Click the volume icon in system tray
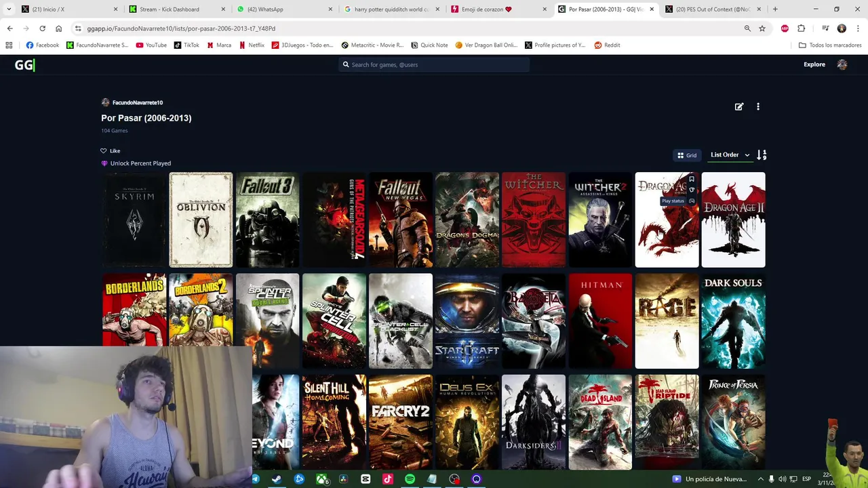 pyautogui.click(x=783, y=479)
